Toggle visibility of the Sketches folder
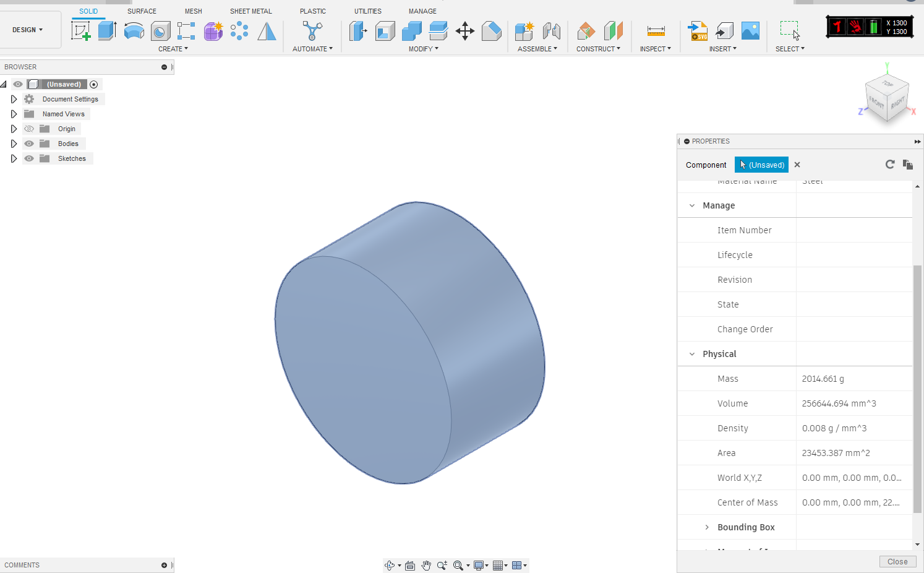The height and width of the screenshot is (573, 924). [x=28, y=158]
